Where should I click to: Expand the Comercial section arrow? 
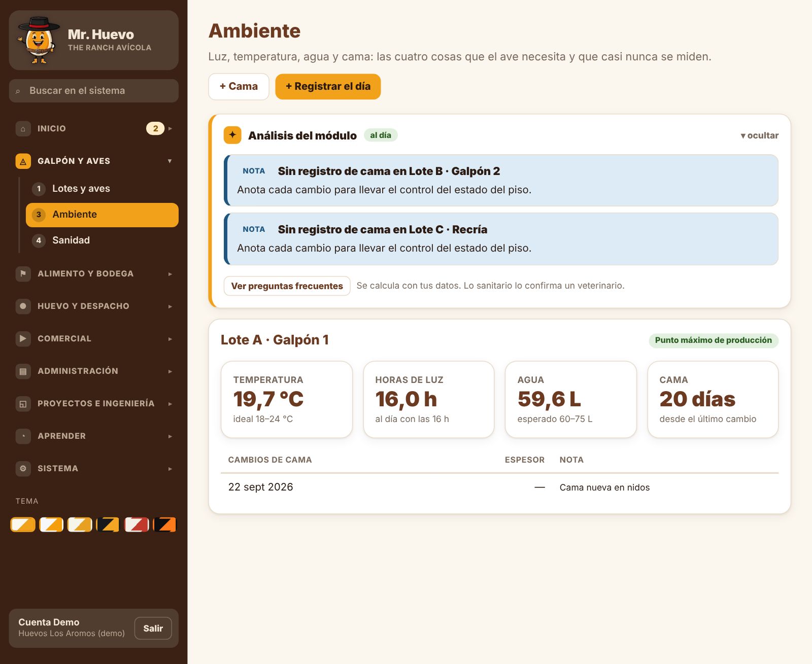coord(170,339)
